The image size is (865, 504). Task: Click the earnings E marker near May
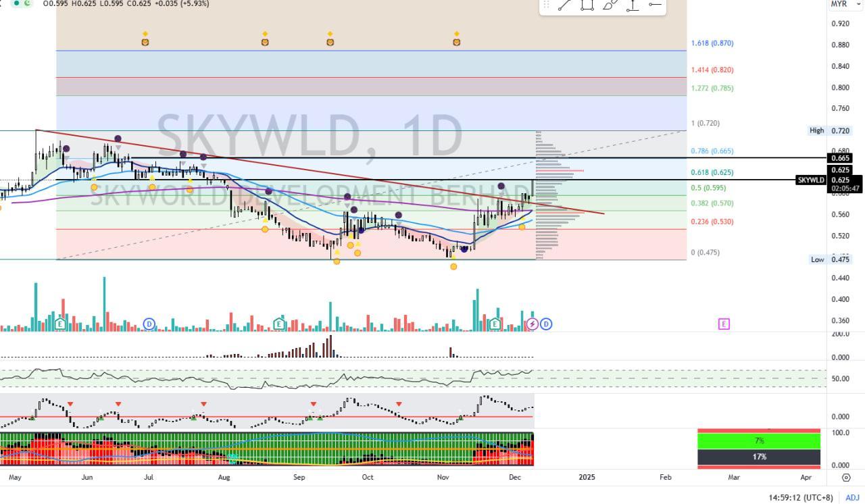60,324
